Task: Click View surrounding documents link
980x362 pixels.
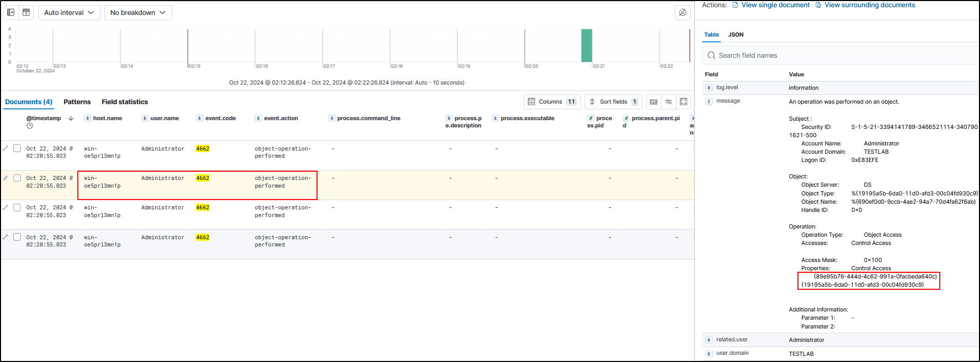Action: (x=869, y=5)
